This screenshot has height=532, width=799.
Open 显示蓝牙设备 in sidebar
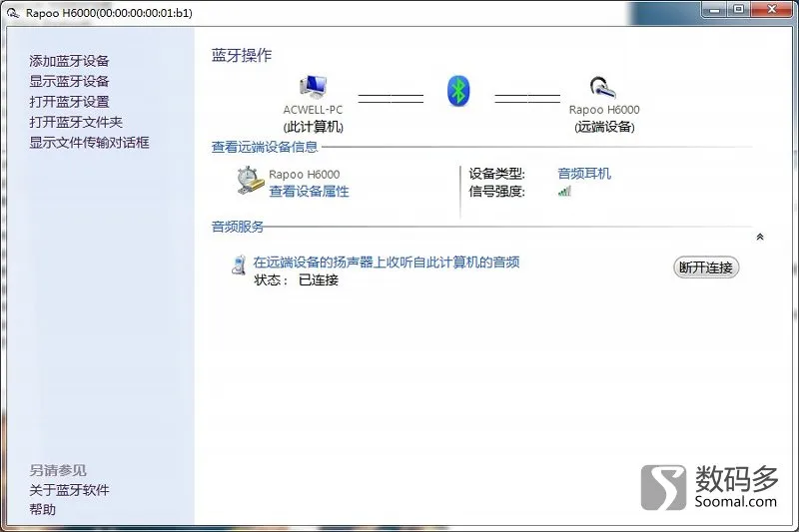[x=69, y=82]
